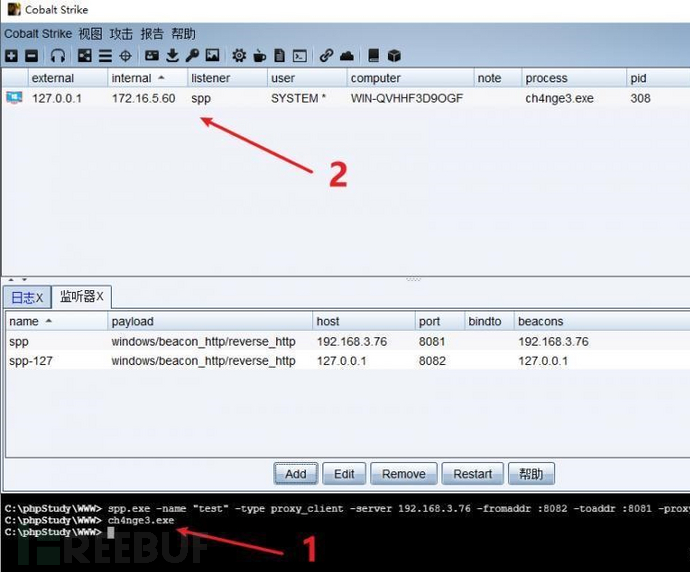The image size is (690, 572).
Task: Sort listeners by payload column
Action: click(x=210, y=321)
